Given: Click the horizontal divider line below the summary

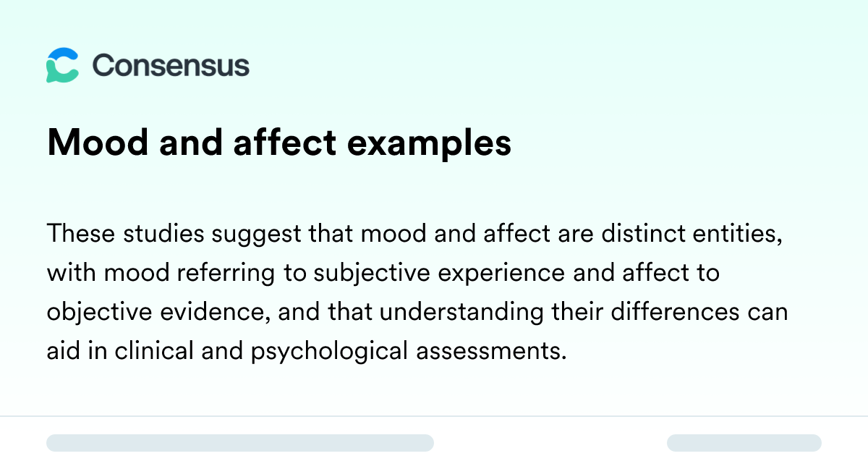Looking at the screenshot, I should [x=434, y=416].
